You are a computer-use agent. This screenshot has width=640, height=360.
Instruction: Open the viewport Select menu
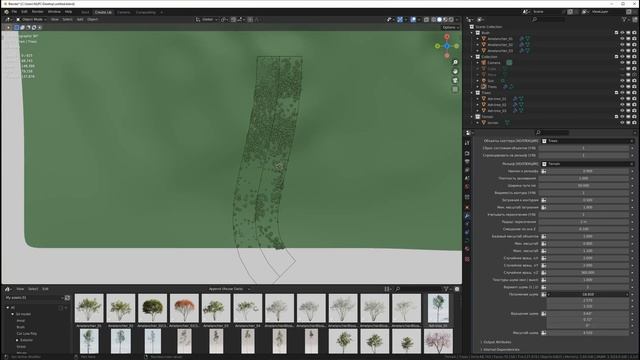coord(67,19)
